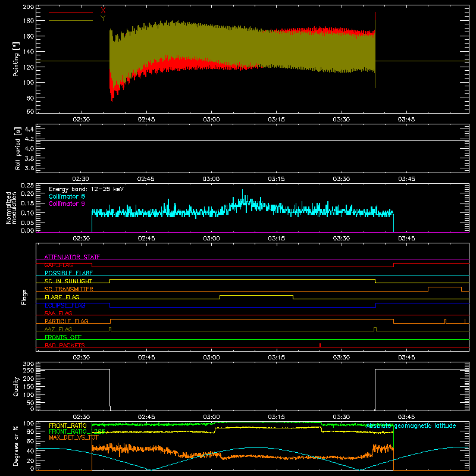
Task: Click the Quality axis title
Action: point(16,386)
